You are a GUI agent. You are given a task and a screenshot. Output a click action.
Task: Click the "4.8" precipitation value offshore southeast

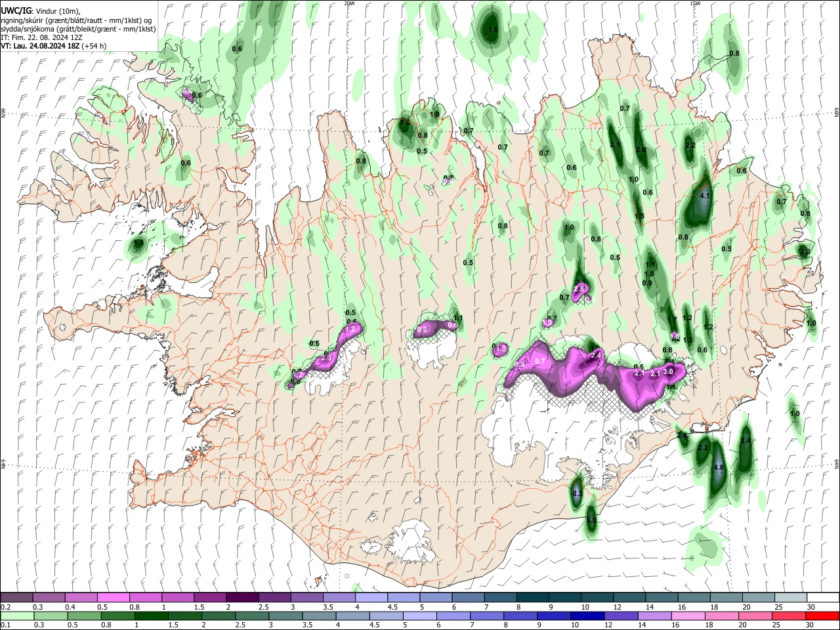718,468
